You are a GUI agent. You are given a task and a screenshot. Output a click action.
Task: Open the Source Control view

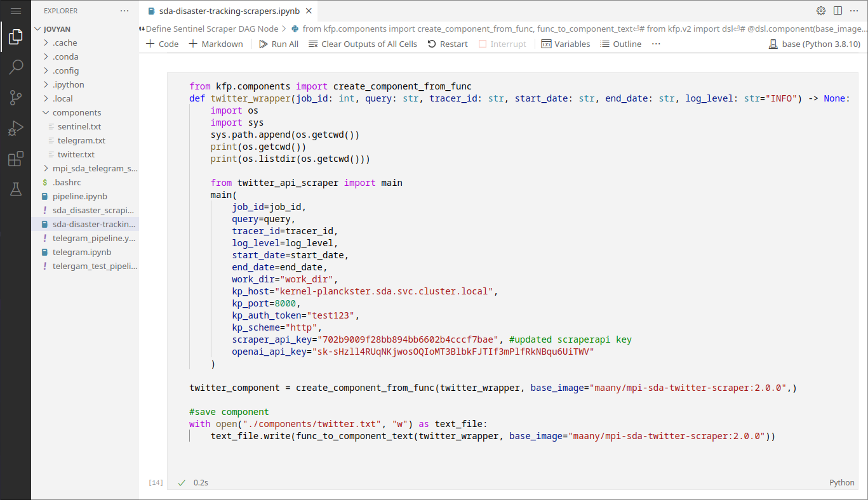click(x=16, y=98)
